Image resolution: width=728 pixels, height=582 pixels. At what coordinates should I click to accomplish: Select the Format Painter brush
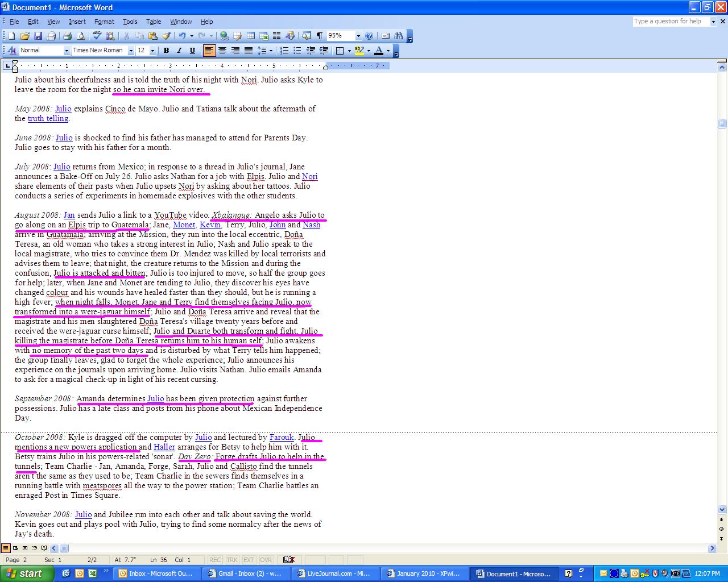point(166,36)
